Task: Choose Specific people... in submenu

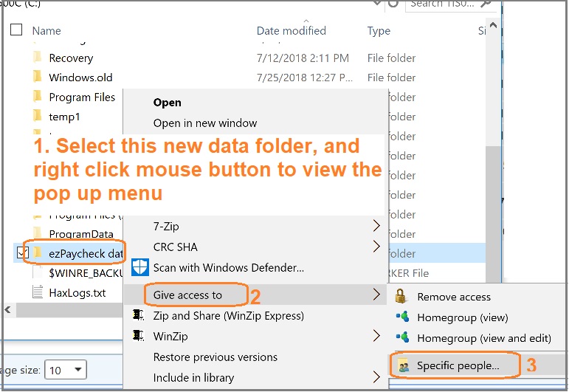Action: [458, 366]
